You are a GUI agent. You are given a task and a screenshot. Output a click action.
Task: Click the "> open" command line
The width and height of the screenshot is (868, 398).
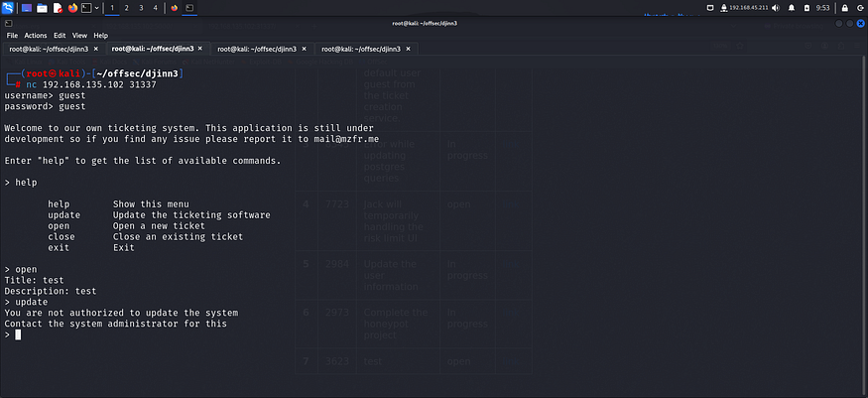[x=21, y=270]
